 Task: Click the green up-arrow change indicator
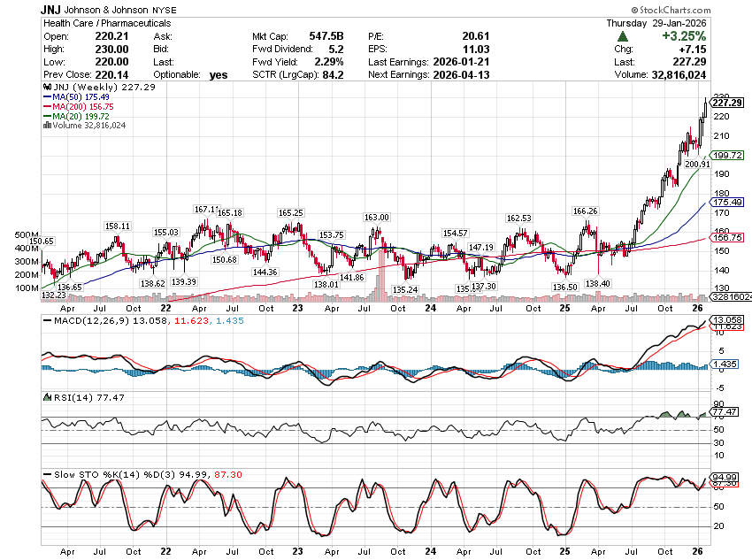pos(623,36)
